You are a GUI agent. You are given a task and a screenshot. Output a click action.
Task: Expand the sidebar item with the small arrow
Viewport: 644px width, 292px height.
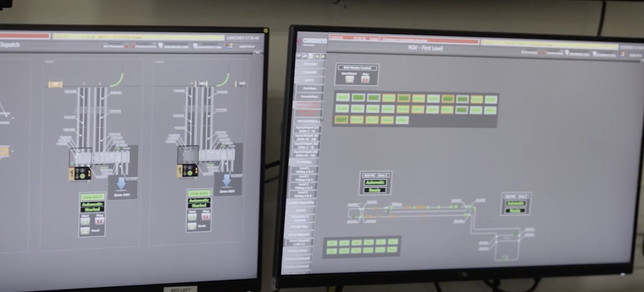click(x=307, y=121)
